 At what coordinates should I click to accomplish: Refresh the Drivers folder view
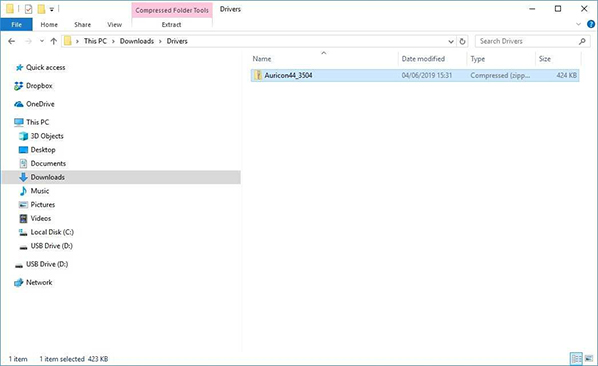tap(462, 42)
